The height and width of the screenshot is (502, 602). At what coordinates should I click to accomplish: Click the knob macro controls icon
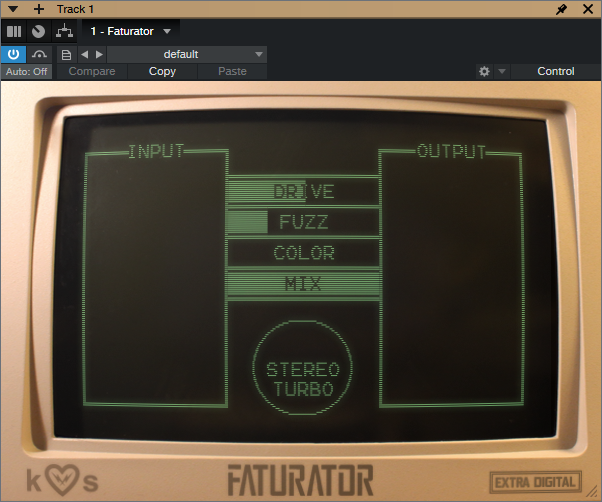(x=38, y=31)
